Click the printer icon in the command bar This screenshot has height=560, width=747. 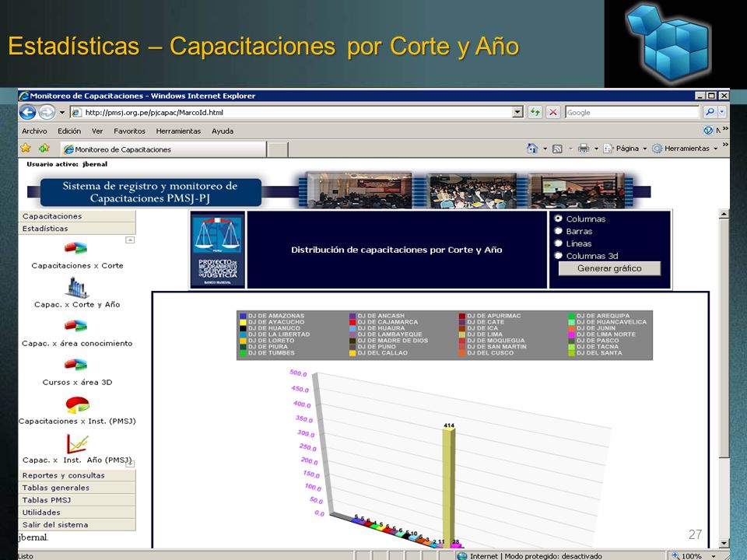pyautogui.click(x=584, y=149)
